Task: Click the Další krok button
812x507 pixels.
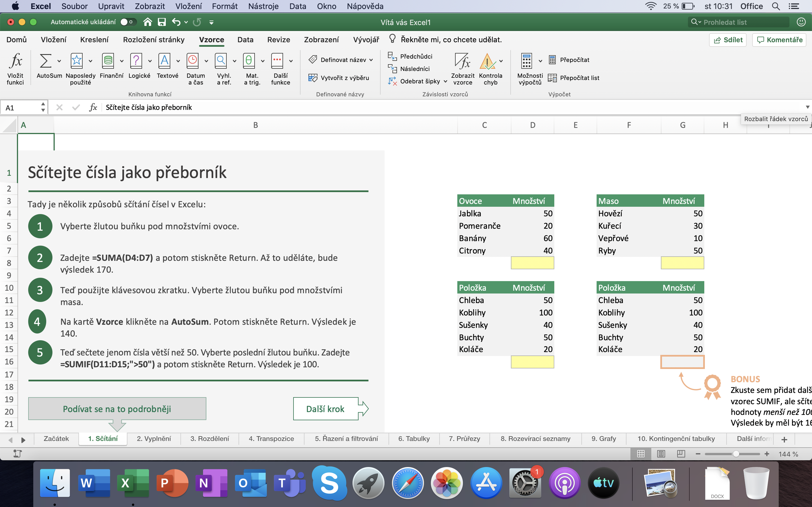Action: (x=325, y=409)
